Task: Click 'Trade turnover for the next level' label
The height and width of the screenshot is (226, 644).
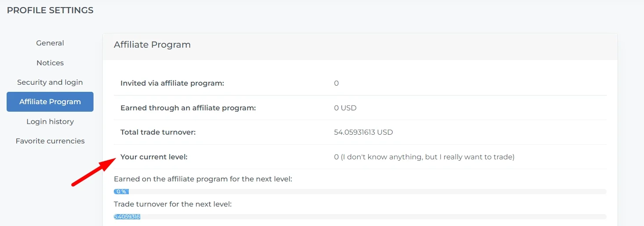Action: 172,204
